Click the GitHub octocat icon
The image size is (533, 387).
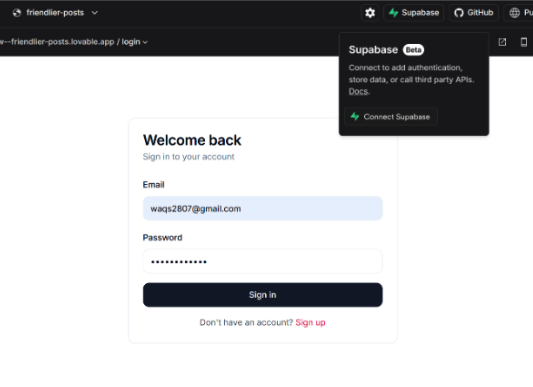[x=459, y=13]
